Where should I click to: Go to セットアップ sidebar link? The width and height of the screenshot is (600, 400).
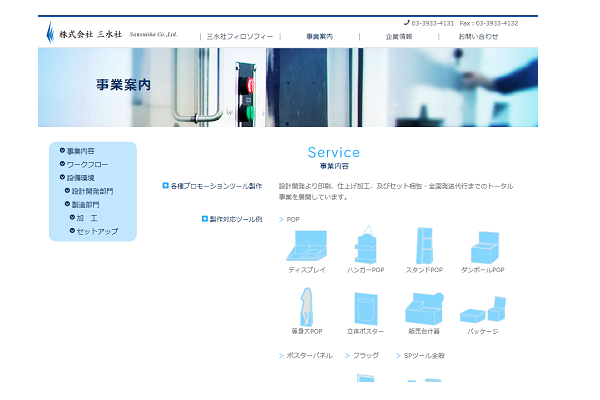97,231
